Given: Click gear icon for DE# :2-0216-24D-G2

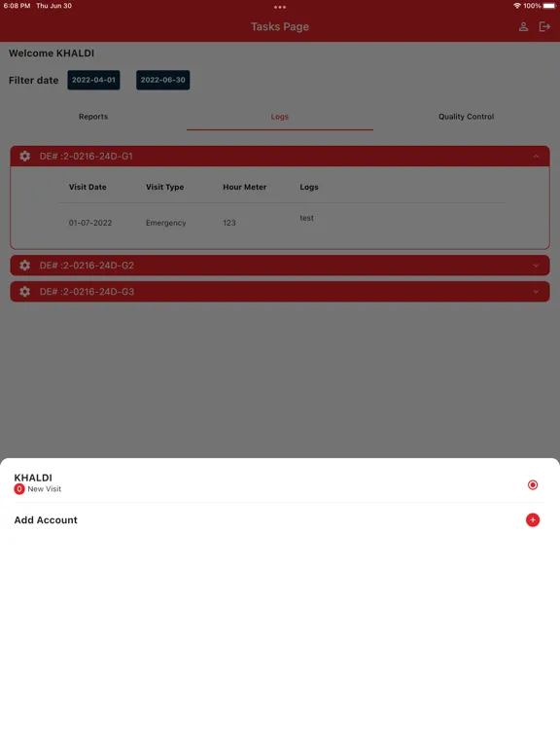Looking at the screenshot, I should [24, 265].
